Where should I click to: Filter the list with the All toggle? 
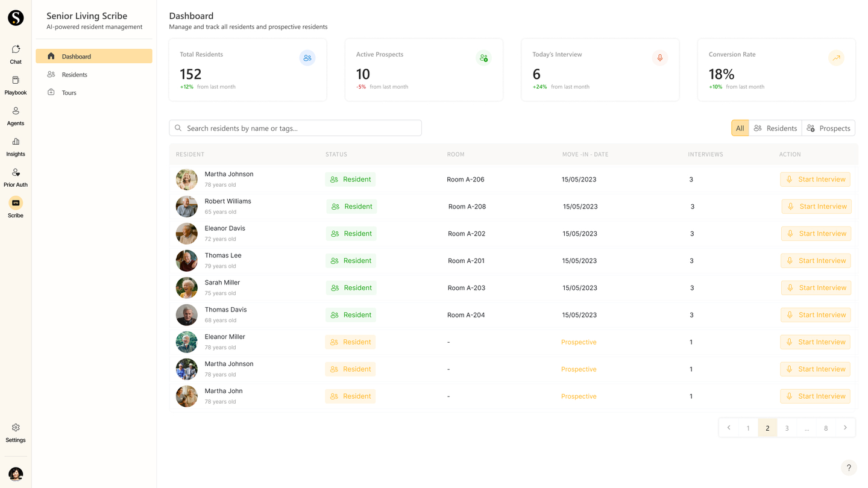(740, 128)
